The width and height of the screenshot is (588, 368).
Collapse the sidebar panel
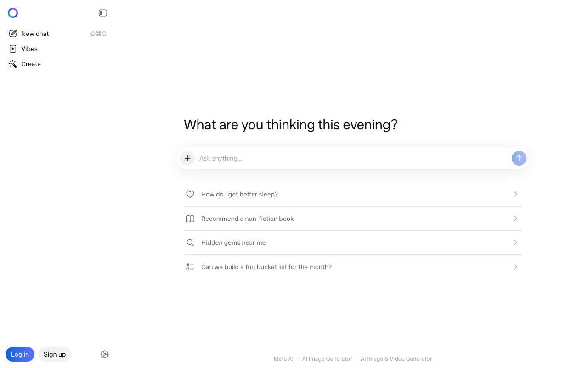tap(102, 12)
